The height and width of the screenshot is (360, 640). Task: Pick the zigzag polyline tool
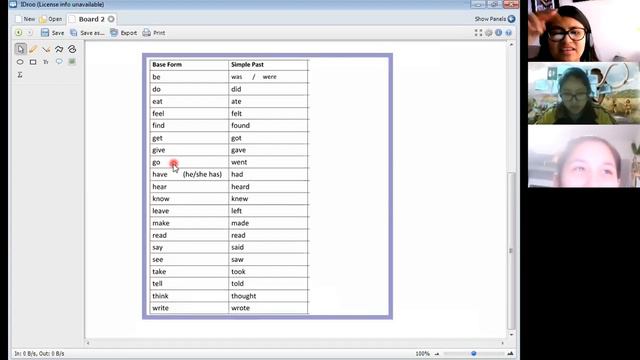59,49
